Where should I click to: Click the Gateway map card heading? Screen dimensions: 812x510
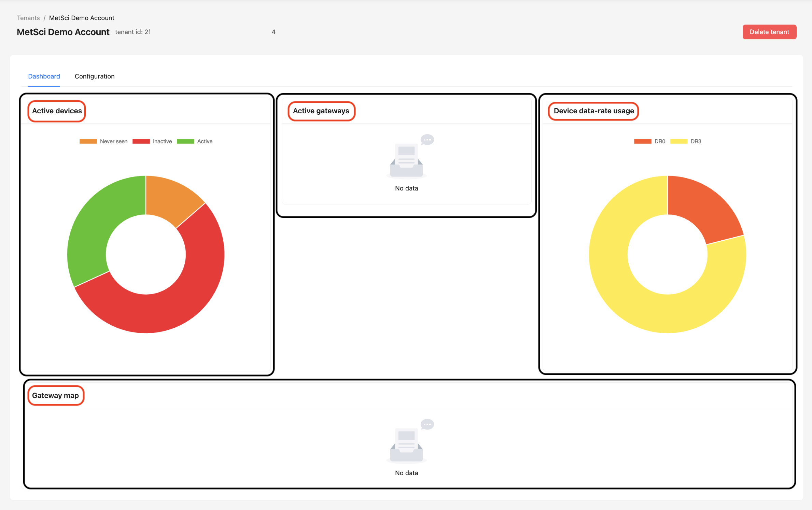pyautogui.click(x=55, y=396)
